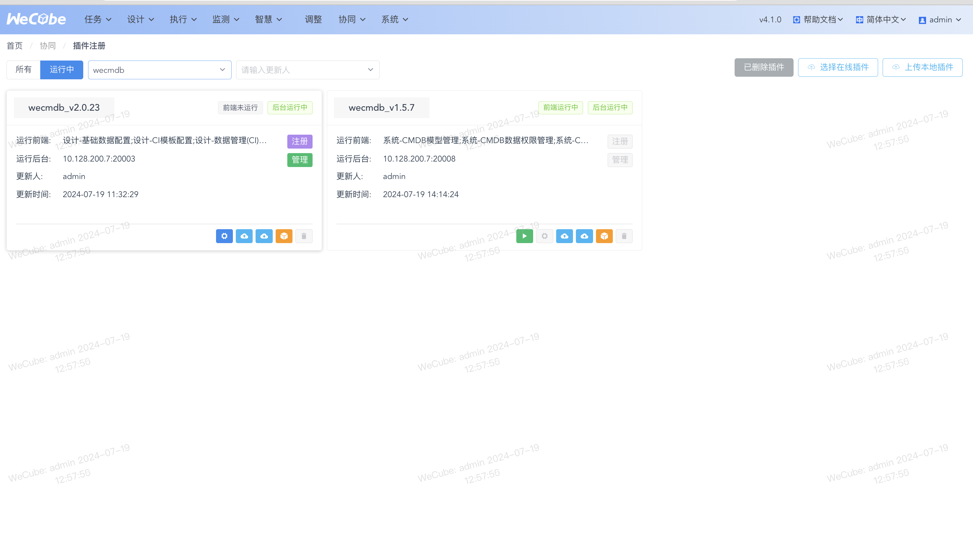Click orange cube icon on wecmdb_v2.0.23 card
The image size is (973, 560).
point(284,236)
